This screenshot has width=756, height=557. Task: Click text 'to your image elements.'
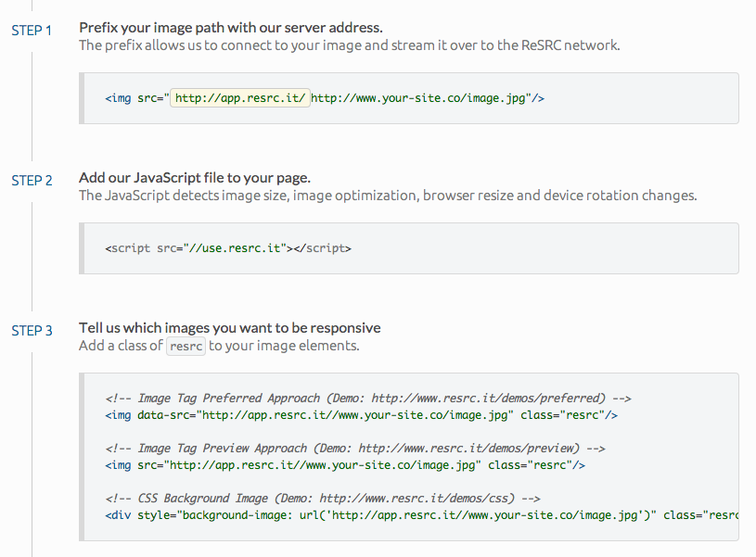click(284, 346)
